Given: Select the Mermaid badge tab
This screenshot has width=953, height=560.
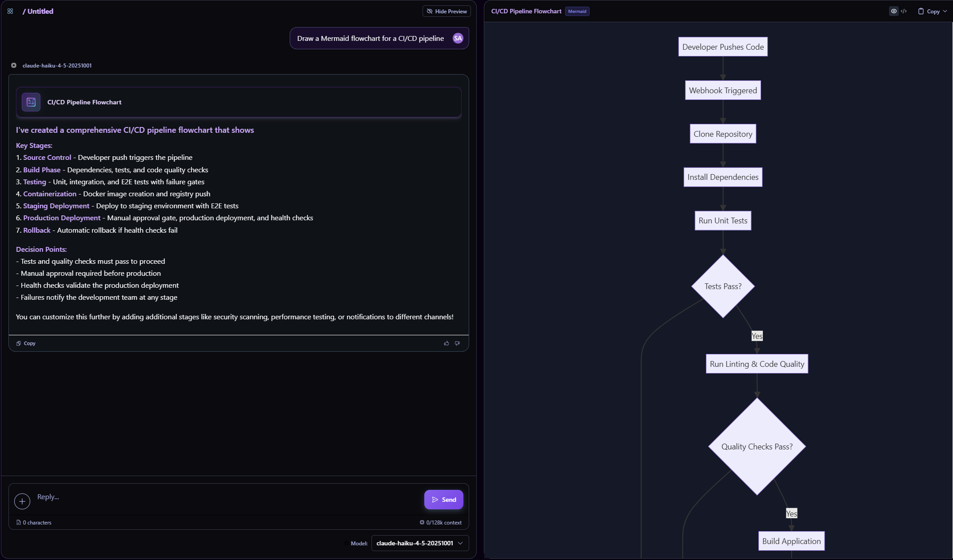Looking at the screenshot, I should tap(577, 11).
